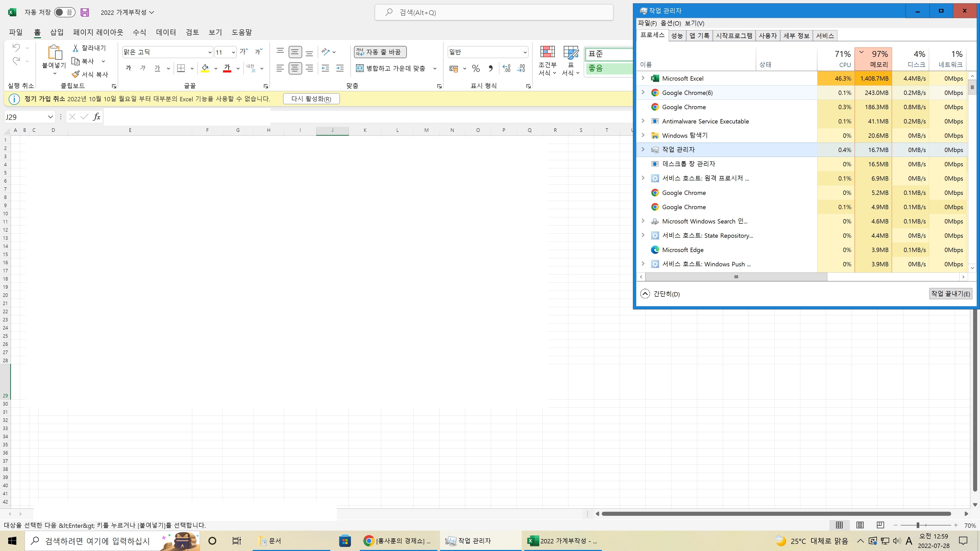Expand Google Chrome(6) process group
980x551 pixels.
coord(643,92)
